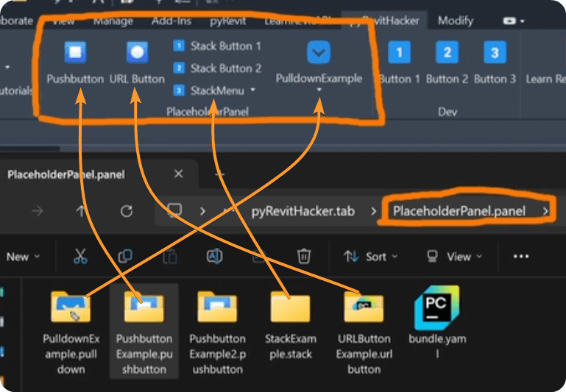The image size is (566, 392).
Task: Click the URL Button icon
Action: [137, 52]
